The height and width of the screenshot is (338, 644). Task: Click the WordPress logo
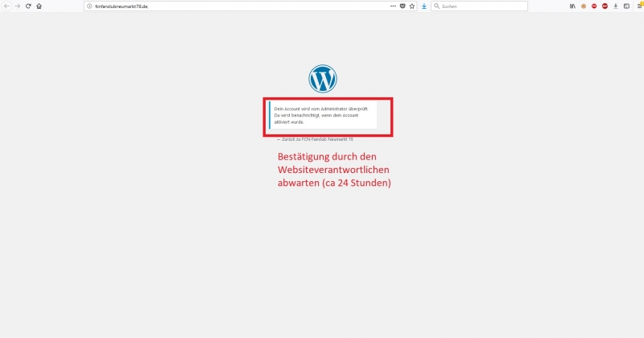point(323,78)
